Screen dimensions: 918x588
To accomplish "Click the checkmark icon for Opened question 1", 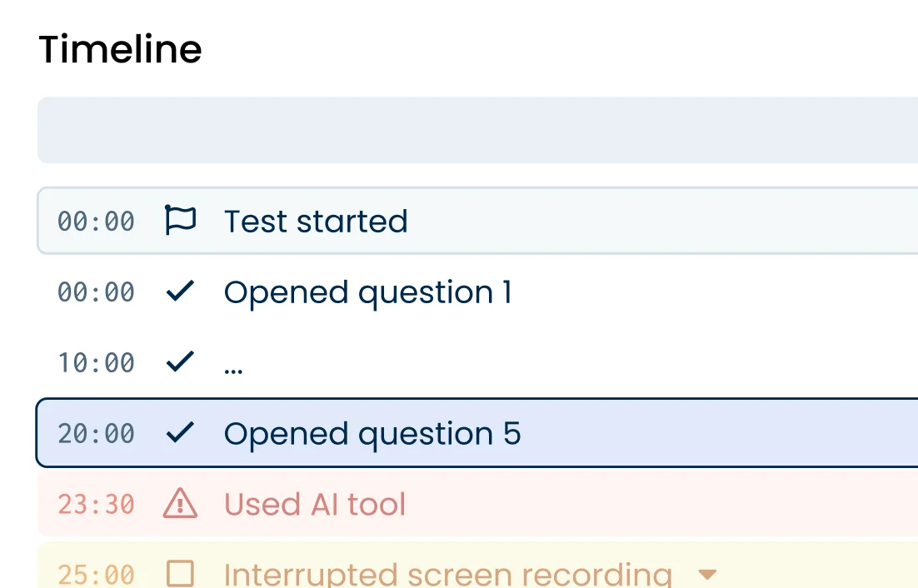I will coord(180,292).
